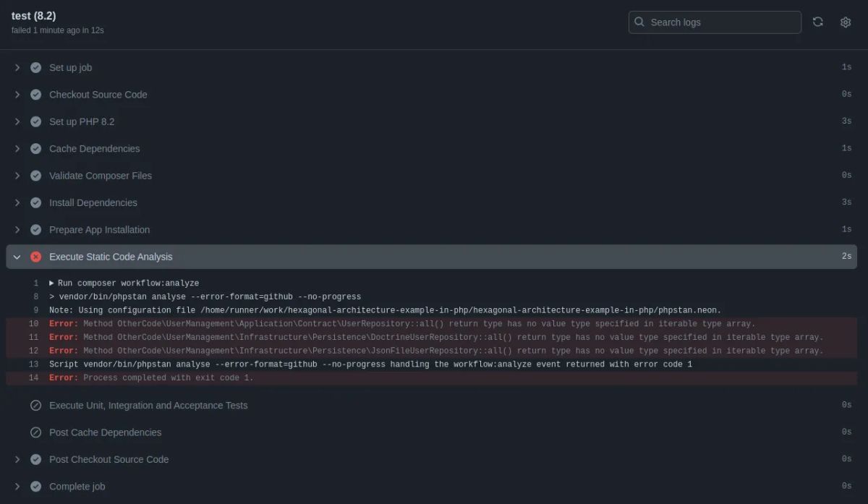Click the 'failed 1 minute ago in 12s' status text

[57, 30]
